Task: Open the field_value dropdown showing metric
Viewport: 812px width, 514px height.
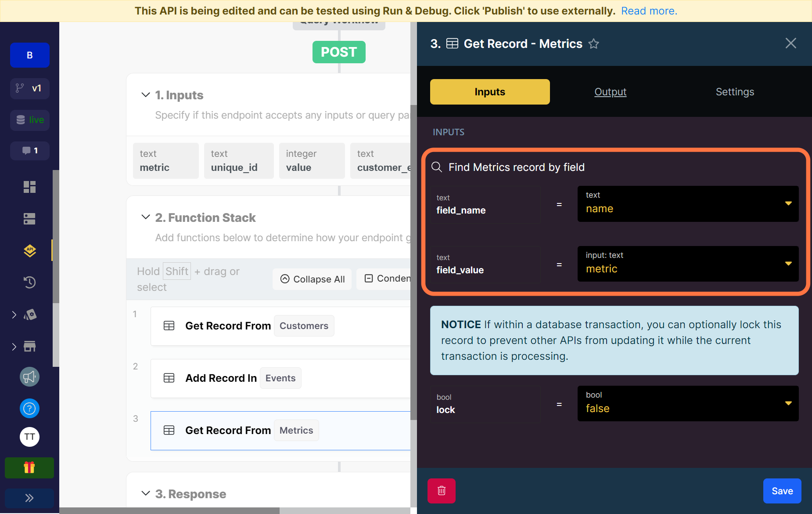Action: pyautogui.click(x=688, y=264)
